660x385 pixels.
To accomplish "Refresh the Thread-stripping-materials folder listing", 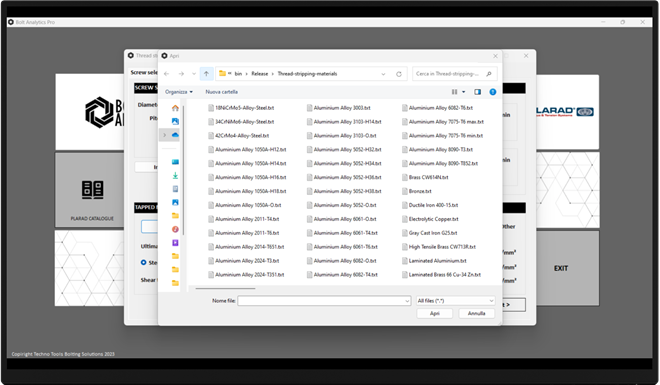I will click(x=399, y=74).
